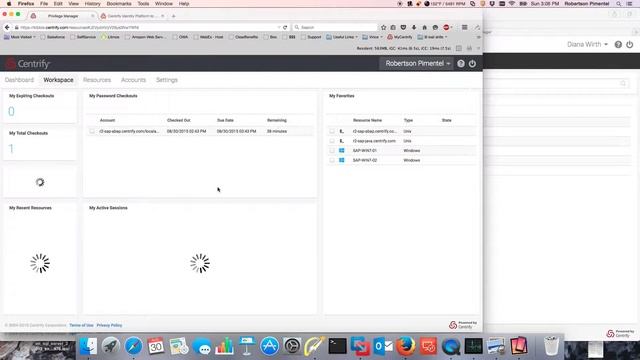Open Terminal from the dock
This screenshot has width=640, height=360.
coord(338,347)
